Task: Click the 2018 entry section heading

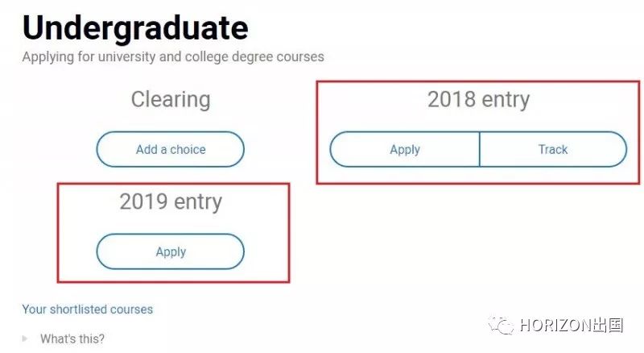Action: point(478,100)
